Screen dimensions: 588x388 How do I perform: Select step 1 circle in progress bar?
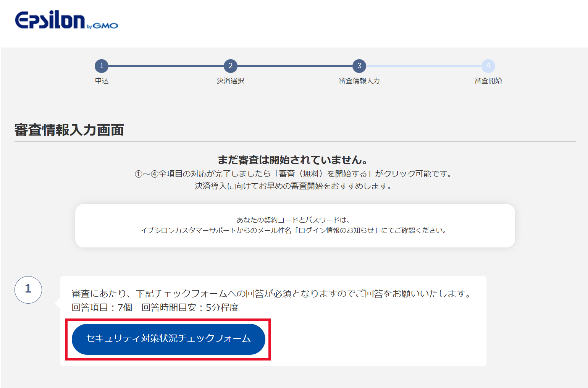click(x=102, y=66)
